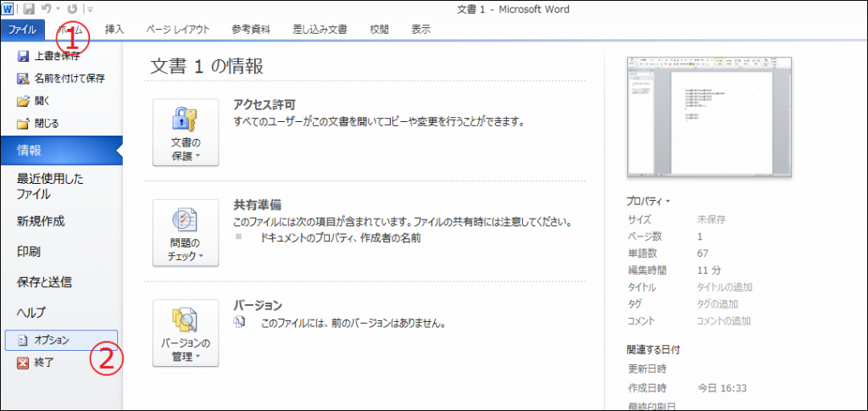Click 開く (Open) folder item
This screenshot has height=411, width=868.
pyautogui.click(x=34, y=101)
